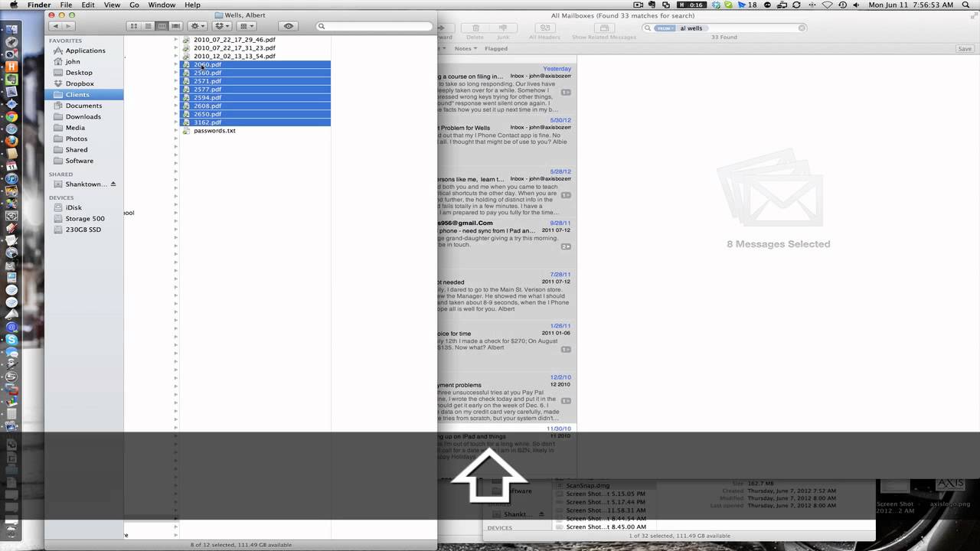
Task: Go back in Finder window
Action: coord(55,26)
